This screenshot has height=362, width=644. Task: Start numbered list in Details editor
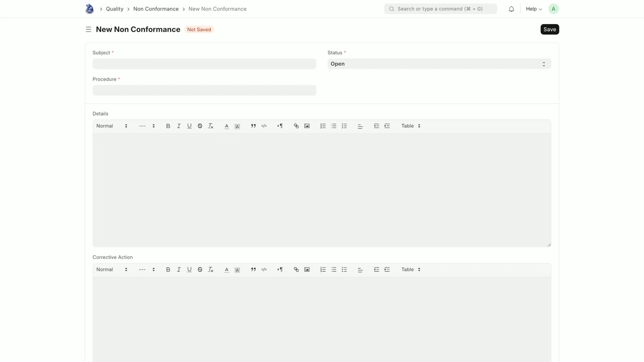coord(323,126)
